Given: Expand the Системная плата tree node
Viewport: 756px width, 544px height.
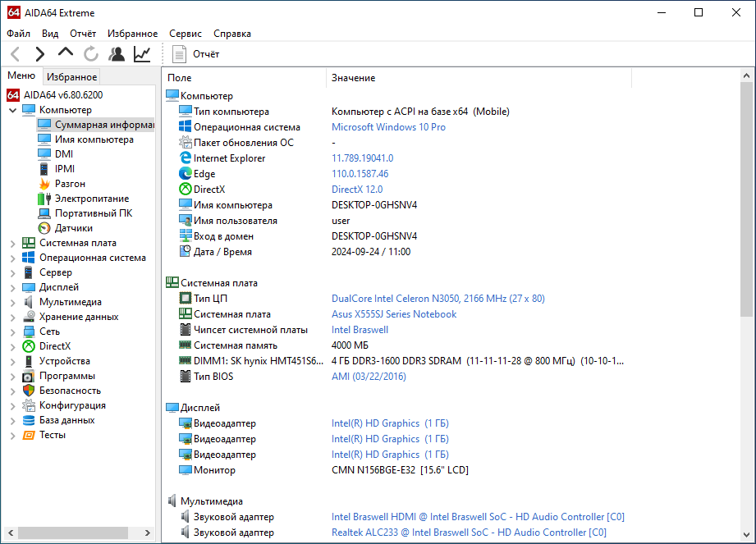Looking at the screenshot, I should 12,244.
